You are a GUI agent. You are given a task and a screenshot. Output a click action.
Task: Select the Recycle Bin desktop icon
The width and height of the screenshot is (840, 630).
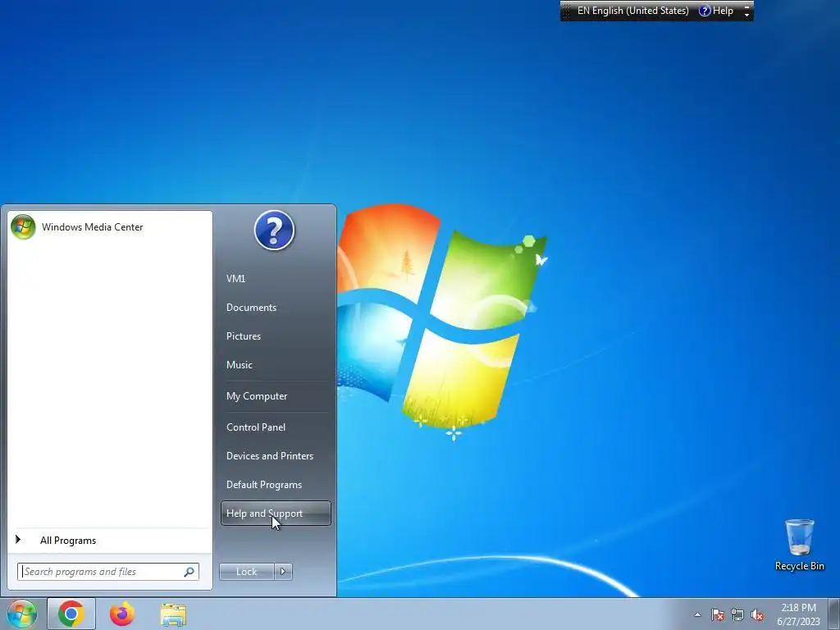799,545
